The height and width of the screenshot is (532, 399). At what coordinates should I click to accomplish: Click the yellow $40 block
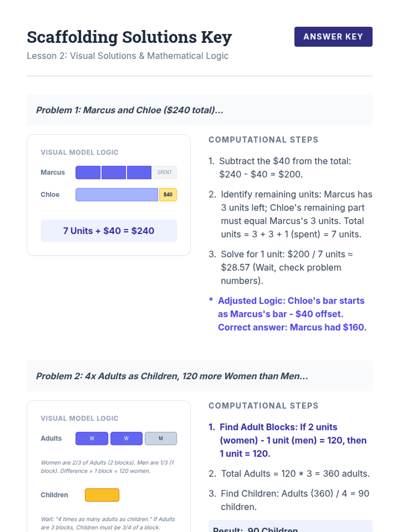(168, 195)
